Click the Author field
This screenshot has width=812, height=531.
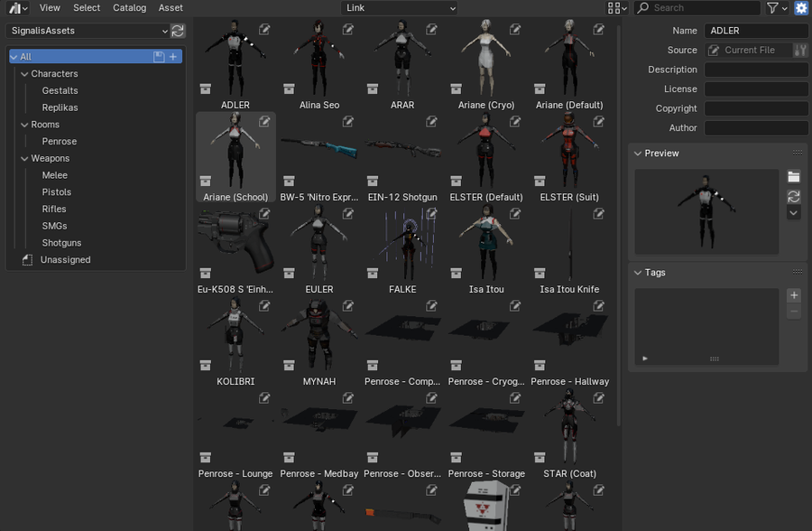tap(756, 128)
